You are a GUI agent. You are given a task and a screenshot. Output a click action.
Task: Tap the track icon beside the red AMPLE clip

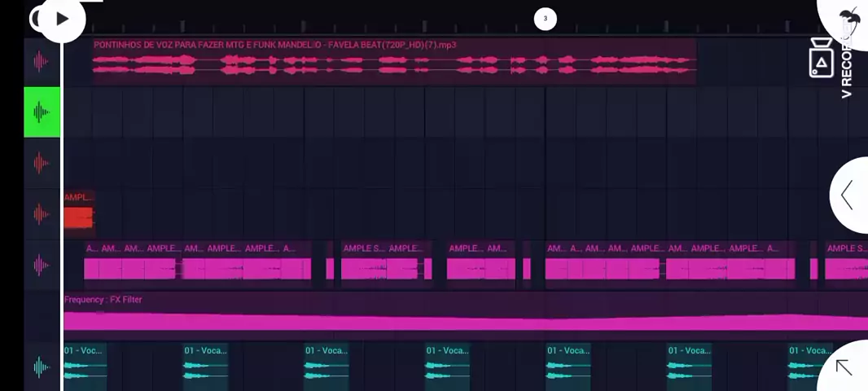(42, 214)
